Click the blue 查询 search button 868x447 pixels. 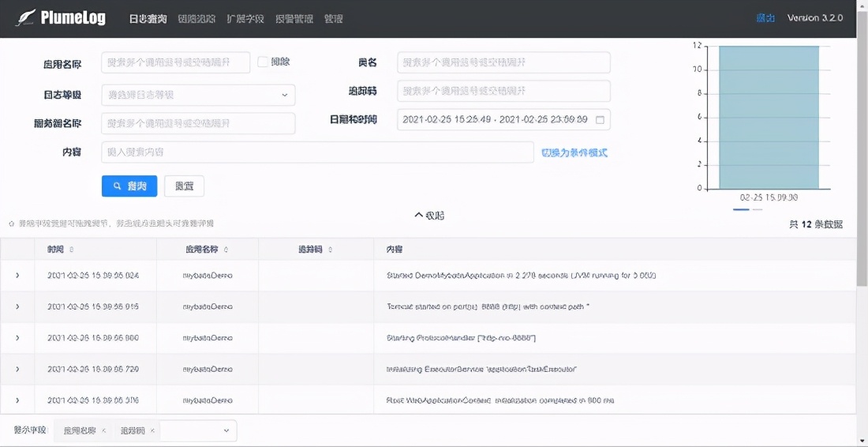point(129,186)
